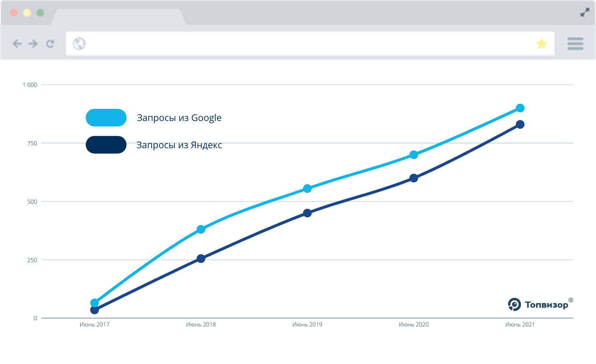Image resolution: width=596 pixels, height=364 pixels.
Task: Click the Google data point at Июнь 2019
Action: point(307,189)
